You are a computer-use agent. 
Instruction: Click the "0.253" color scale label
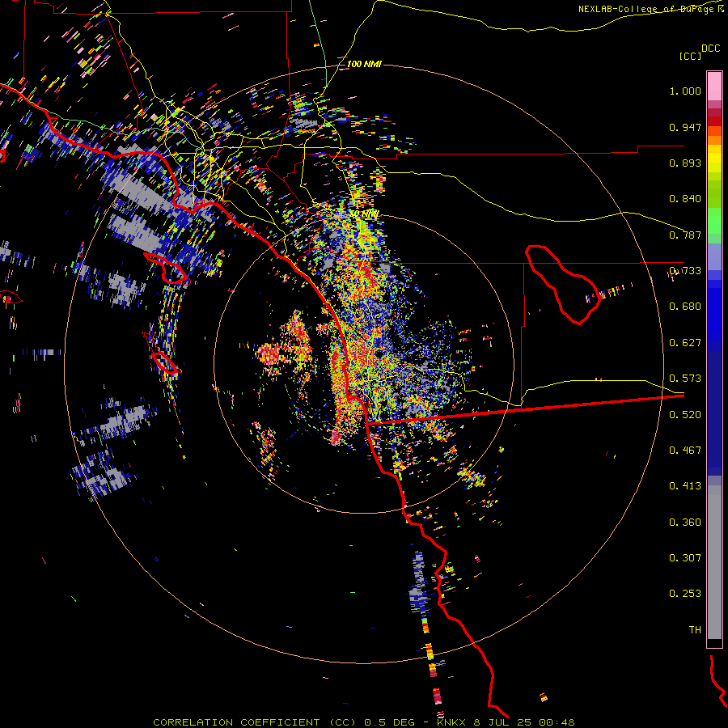[685, 594]
